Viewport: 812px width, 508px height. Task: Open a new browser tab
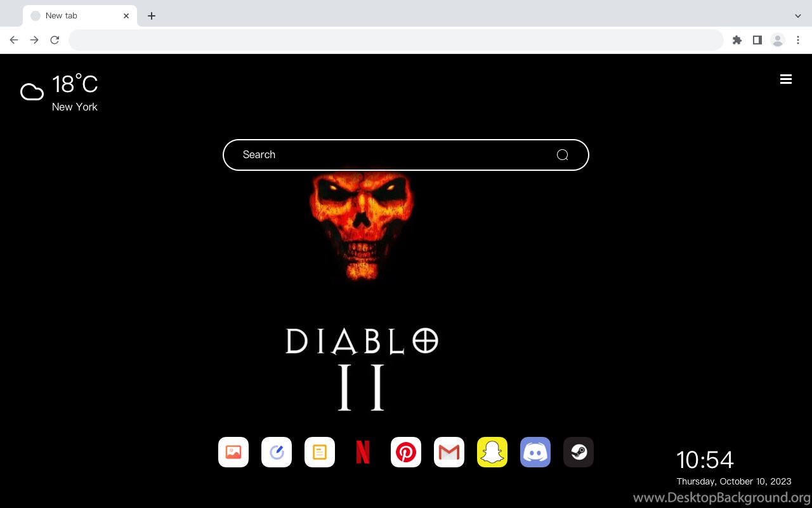click(x=151, y=16)
